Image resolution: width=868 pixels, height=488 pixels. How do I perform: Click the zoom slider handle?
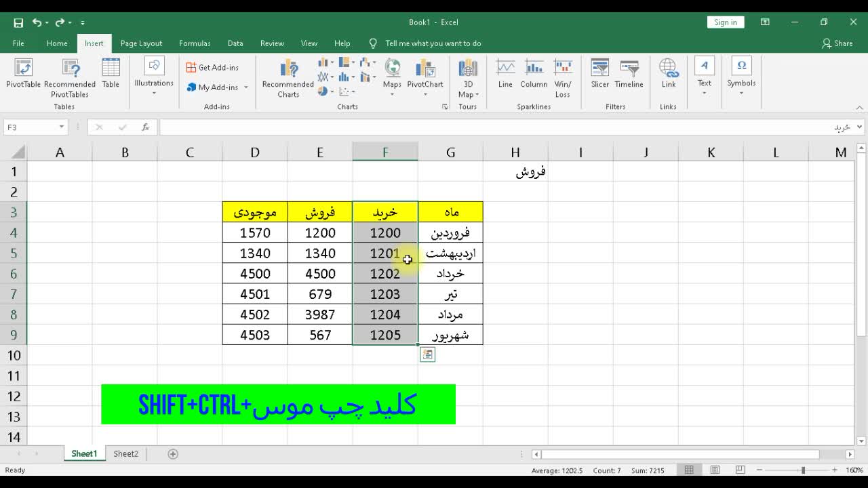pos(803,470)
